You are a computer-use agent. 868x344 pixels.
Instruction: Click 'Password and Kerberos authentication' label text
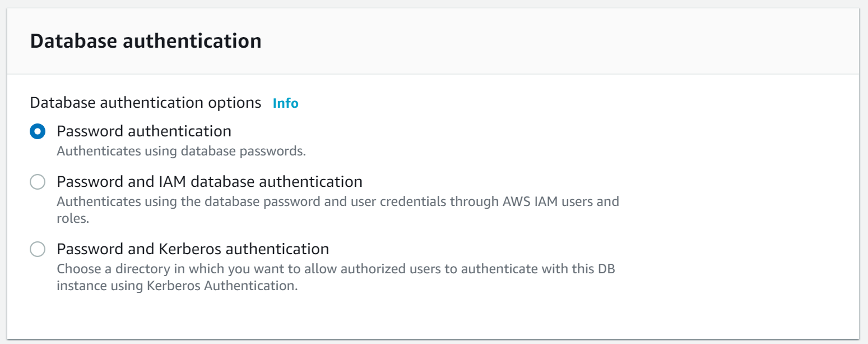[x=193, y=249]
